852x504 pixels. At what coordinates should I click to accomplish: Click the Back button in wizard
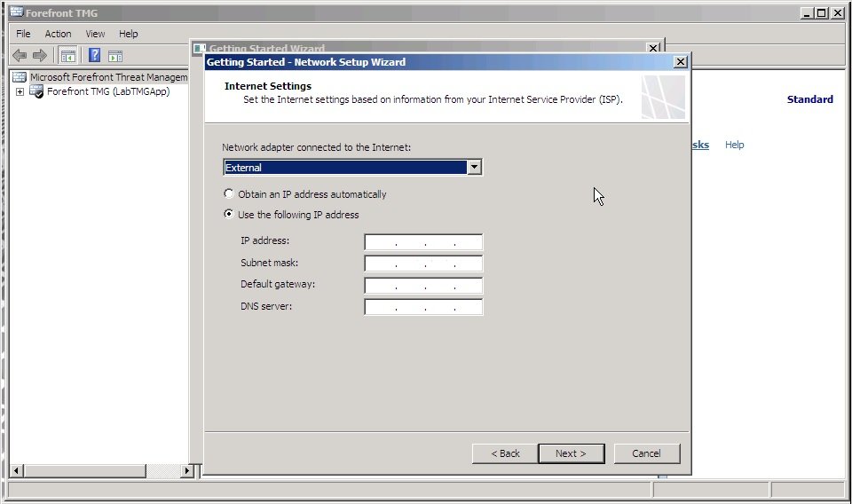505,453
